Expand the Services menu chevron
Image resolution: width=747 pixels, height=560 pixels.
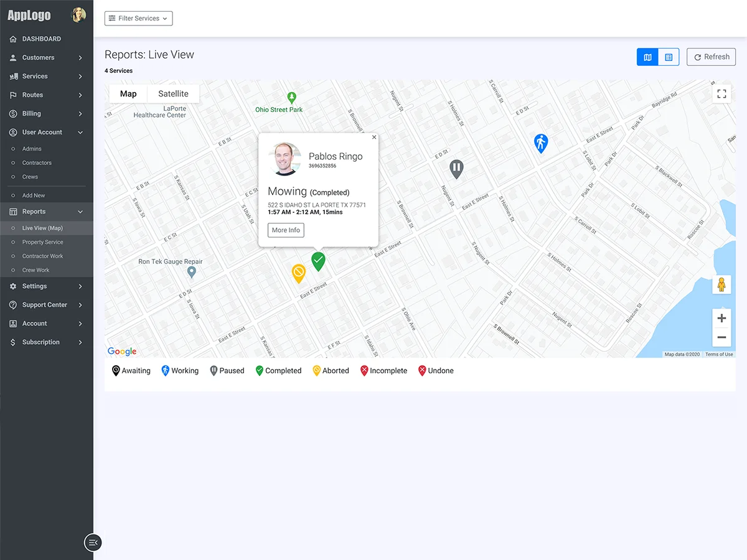tap(80, 77)
